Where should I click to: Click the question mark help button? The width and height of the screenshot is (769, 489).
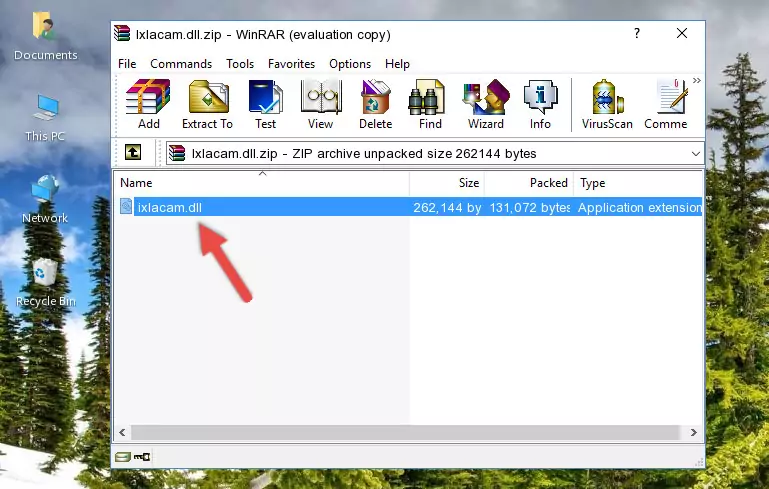tap(637, 33)
